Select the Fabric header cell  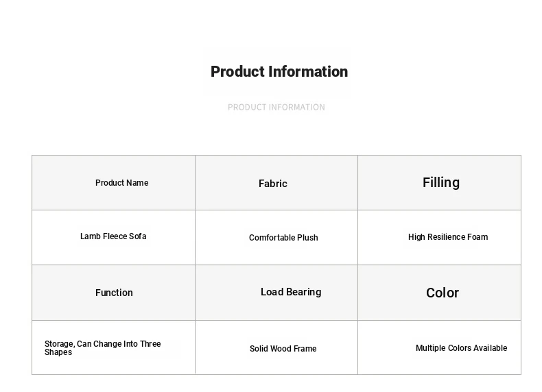tap(272, 184)
